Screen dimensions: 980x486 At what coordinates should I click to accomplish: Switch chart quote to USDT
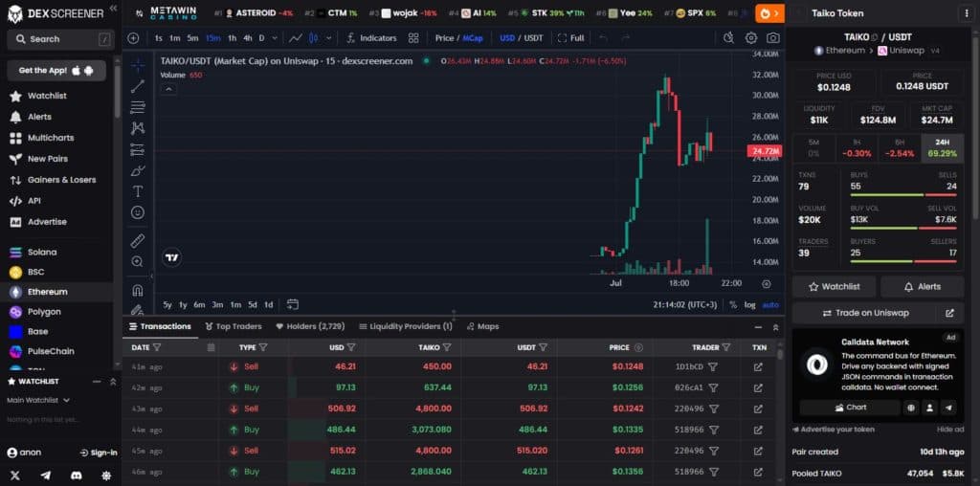click(533, 38)
